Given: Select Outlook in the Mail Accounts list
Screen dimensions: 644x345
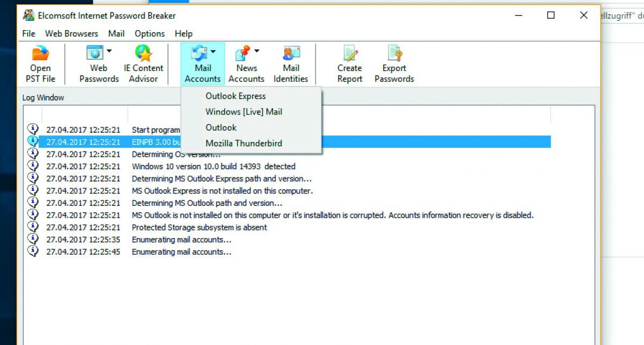Looking at the screenshot, I should pos(251,127).
